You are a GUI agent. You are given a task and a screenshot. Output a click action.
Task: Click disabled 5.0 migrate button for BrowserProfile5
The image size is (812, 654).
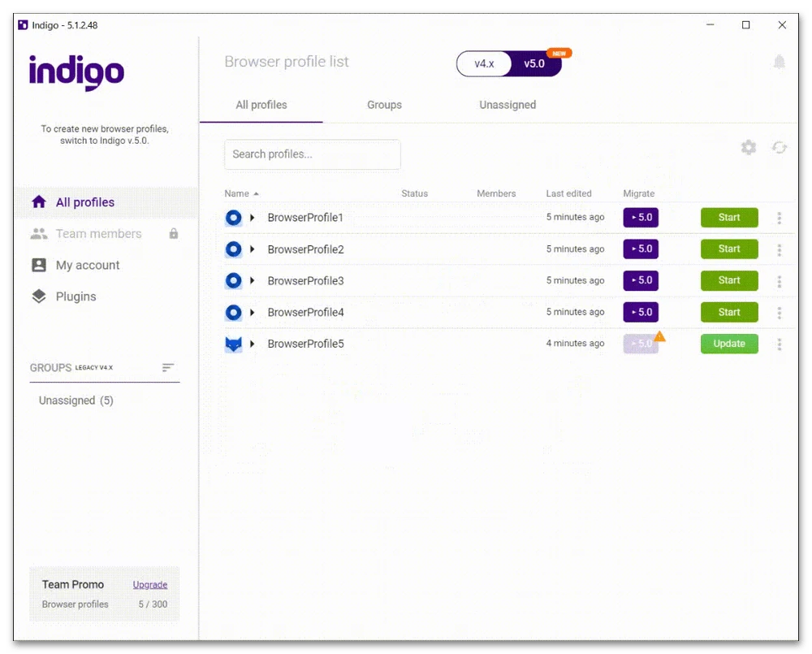coord(641,344)
